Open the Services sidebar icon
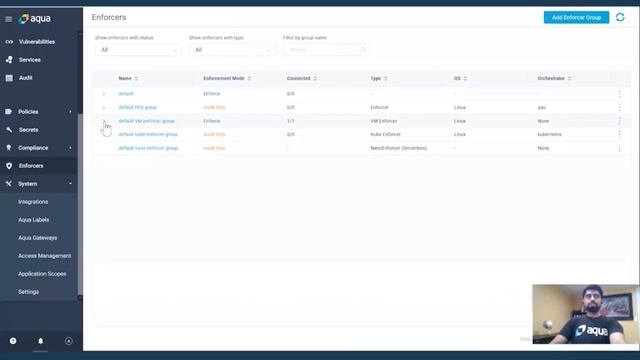Screen dimensions: 640x360 (9, 60)
